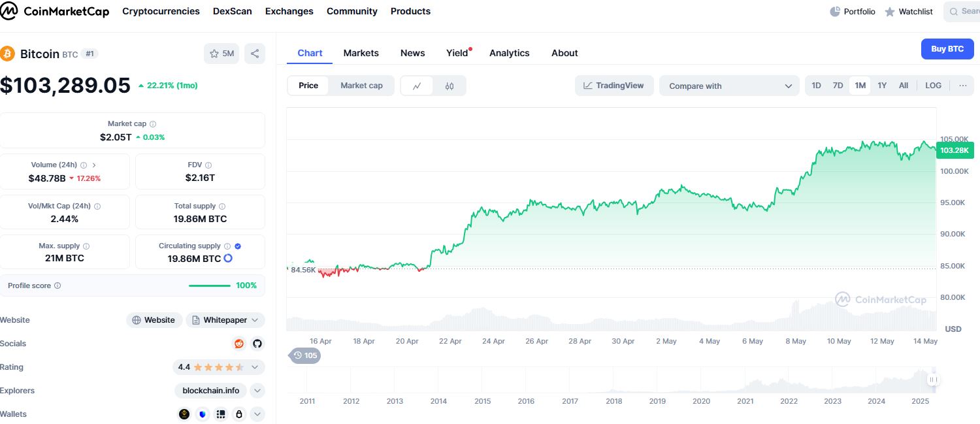Share Bitcoin page via share icon
Viewport: 980px width, 424px height.
[x=255, y=54]
